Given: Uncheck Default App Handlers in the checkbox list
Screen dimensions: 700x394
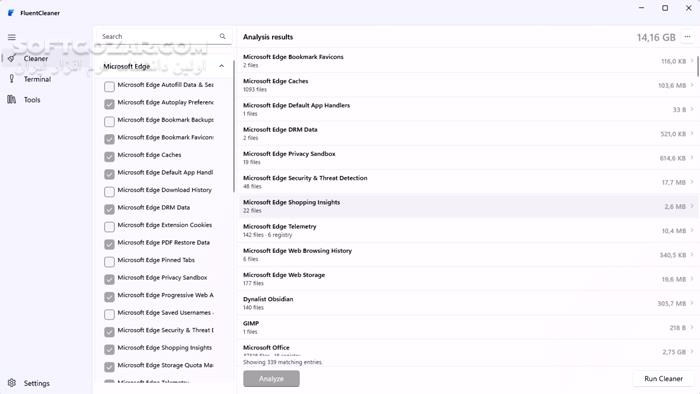Looking at the screenshot, I should pos(109,174).
